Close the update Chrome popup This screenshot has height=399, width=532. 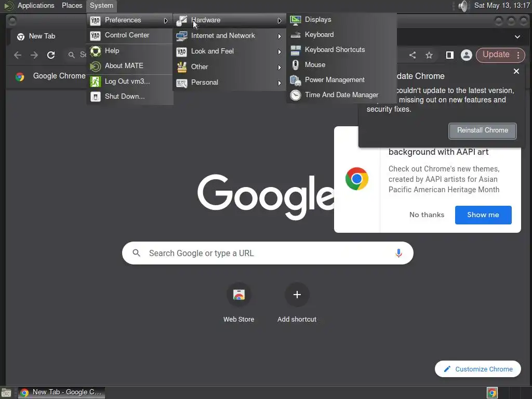(x=516, y=71)
